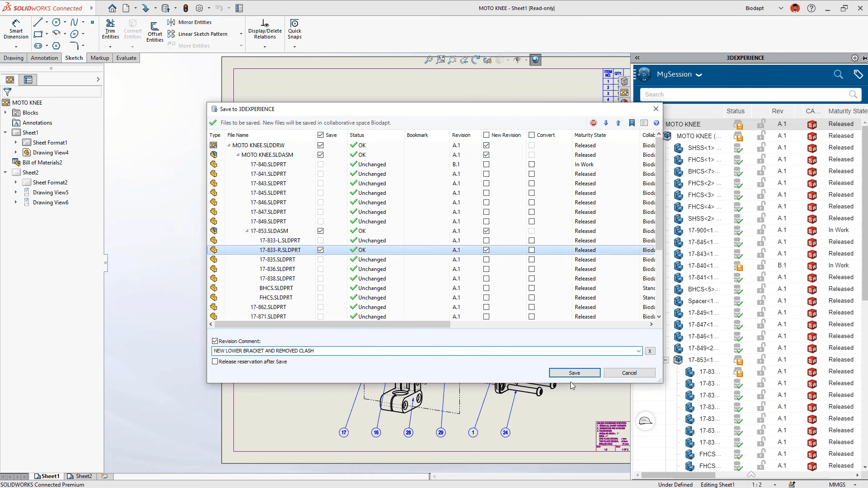The image size is (868, 488).
Task: Click the Quick Snaps icon
Action: pyautogui.click(x=294, y=29)
